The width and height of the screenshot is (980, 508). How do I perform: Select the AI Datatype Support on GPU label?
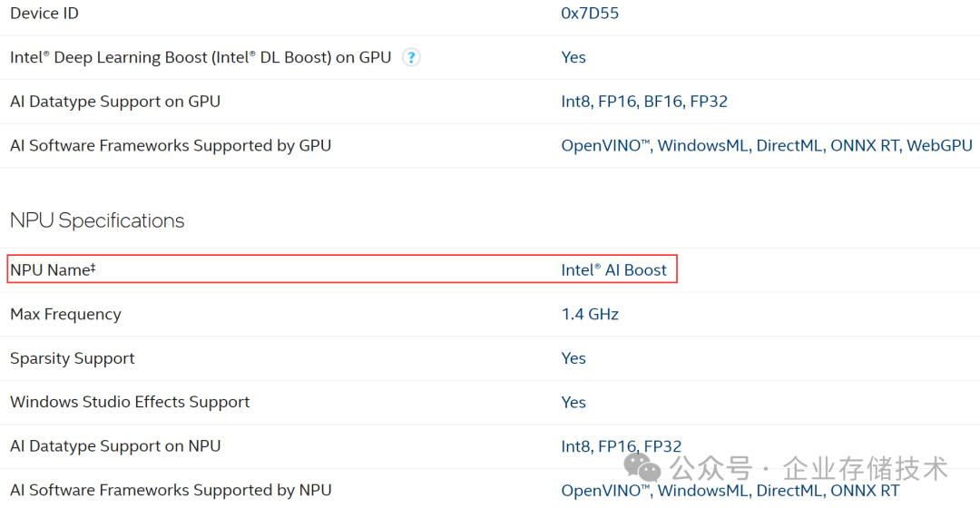pos(115,102)
